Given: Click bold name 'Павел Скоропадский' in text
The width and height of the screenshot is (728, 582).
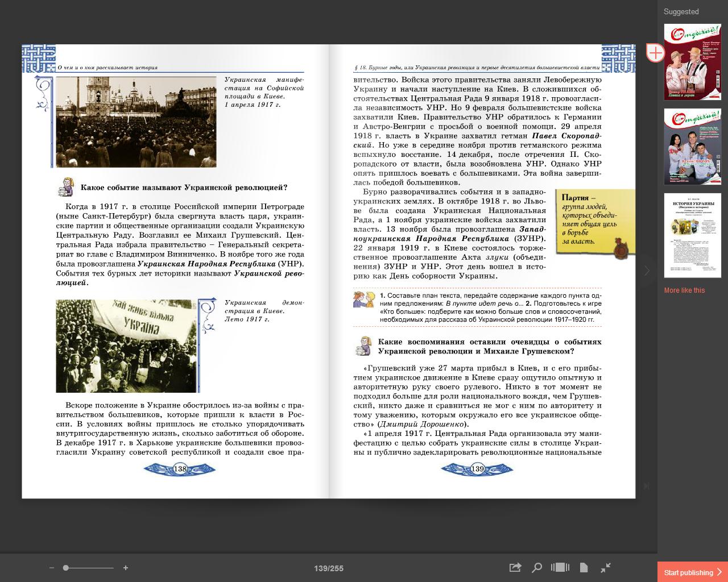Looking at the screenshot, I should tap(478, 140).
